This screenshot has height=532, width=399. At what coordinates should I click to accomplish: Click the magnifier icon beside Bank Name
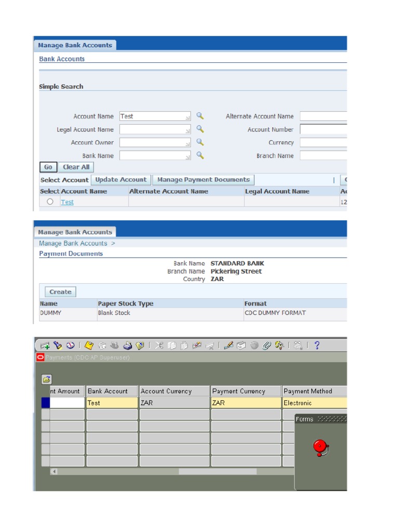(200, 155)
